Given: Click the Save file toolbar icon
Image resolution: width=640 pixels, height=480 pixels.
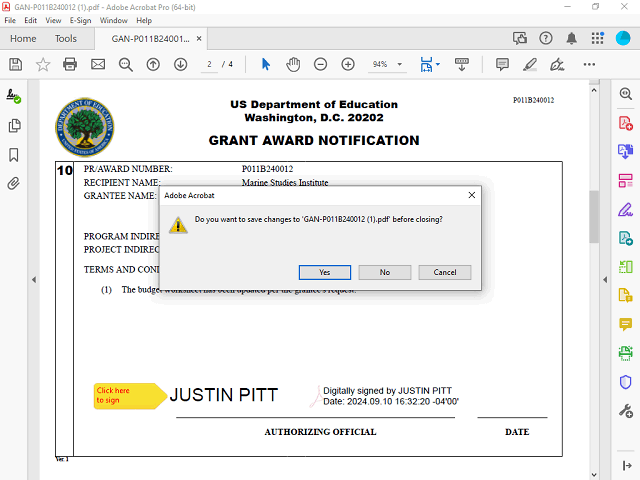Looking at the screenshot, I should tap(16, 64).
